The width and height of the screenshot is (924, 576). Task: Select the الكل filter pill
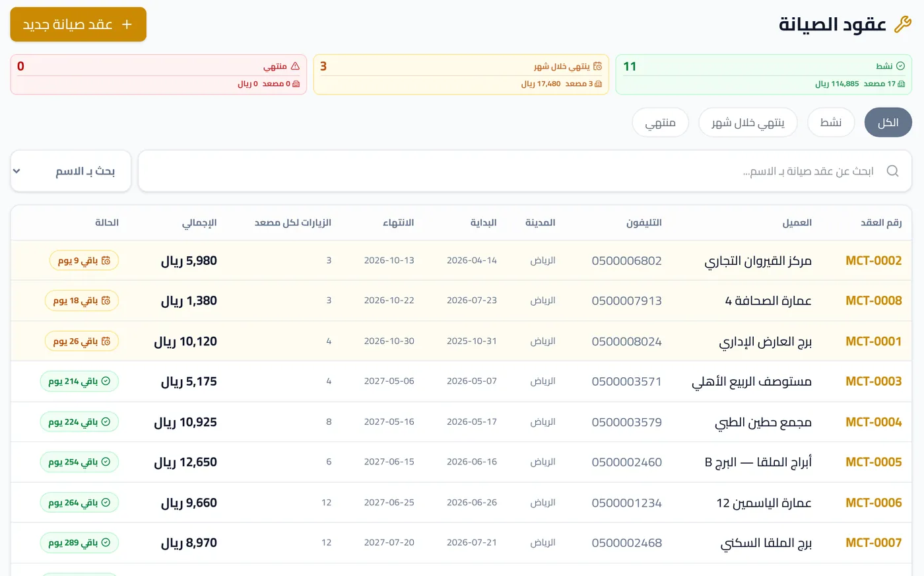point(888,122)
